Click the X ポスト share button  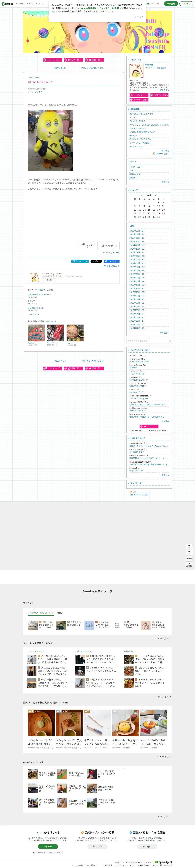96,261
